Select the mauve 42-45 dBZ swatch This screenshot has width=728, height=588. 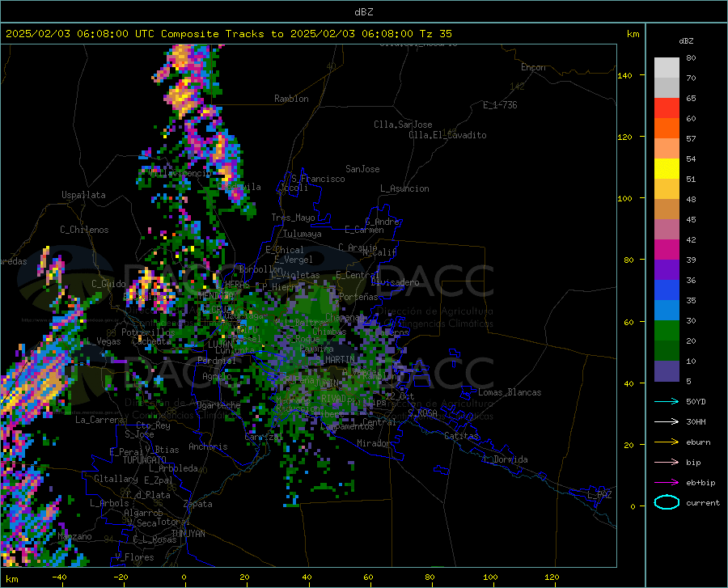[667, 229]
